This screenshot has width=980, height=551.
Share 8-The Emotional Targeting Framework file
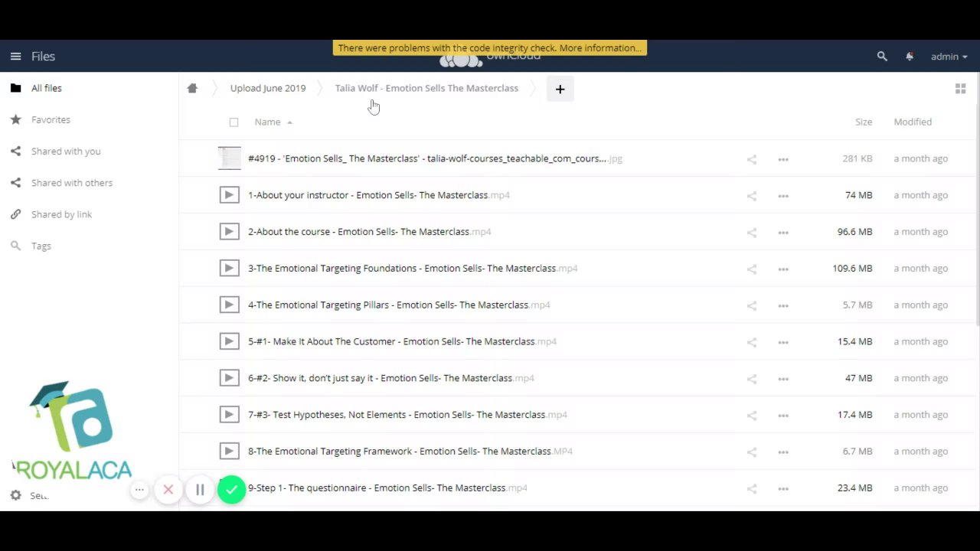click(752, 452)
